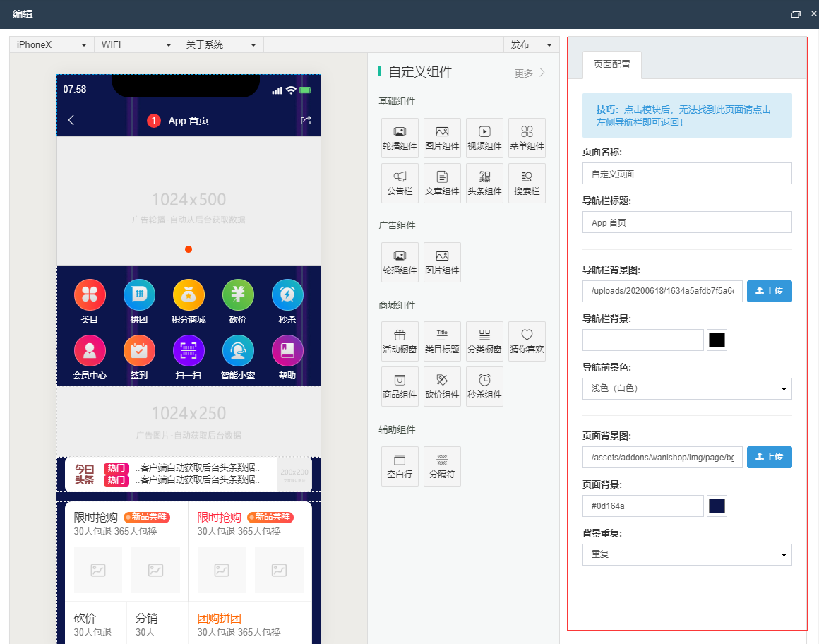
Task: Open the iPhoneX device dropdown
Action: point(52,44)
